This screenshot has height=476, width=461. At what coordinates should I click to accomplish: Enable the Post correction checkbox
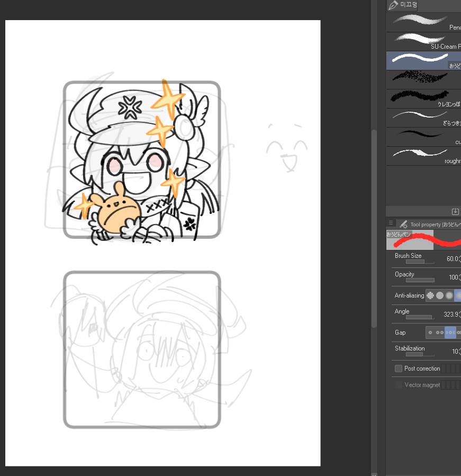[x=399, y=369]
